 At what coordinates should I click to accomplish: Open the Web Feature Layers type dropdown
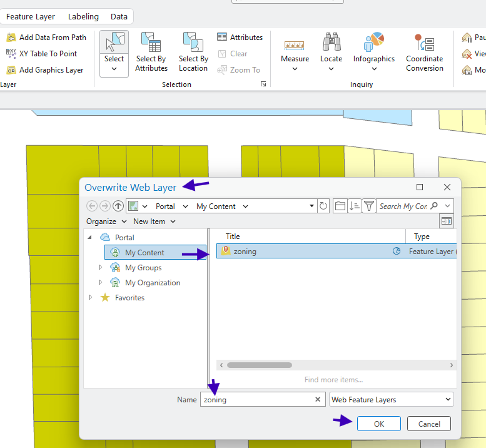click(x=391, y=399)
